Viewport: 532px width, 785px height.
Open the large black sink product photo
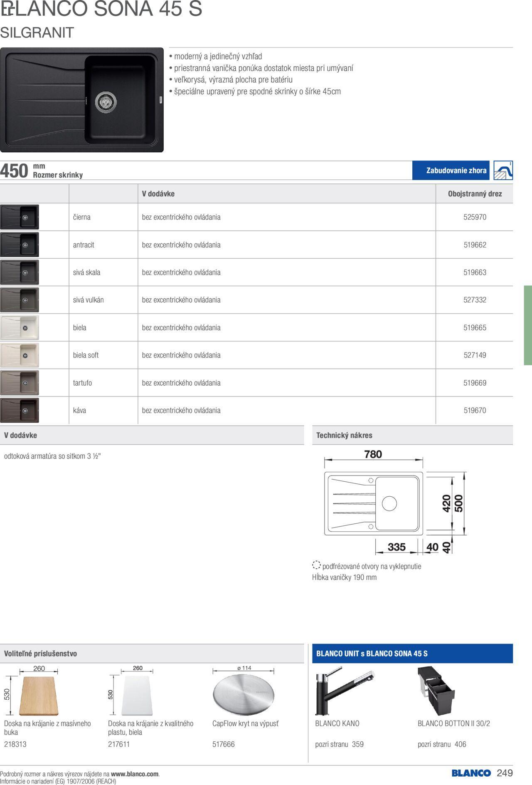[82, 100]
